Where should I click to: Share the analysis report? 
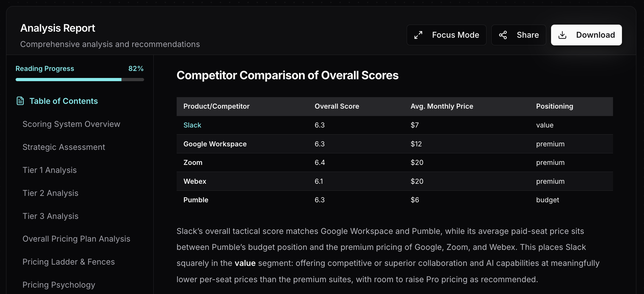(x=518, y=35)
